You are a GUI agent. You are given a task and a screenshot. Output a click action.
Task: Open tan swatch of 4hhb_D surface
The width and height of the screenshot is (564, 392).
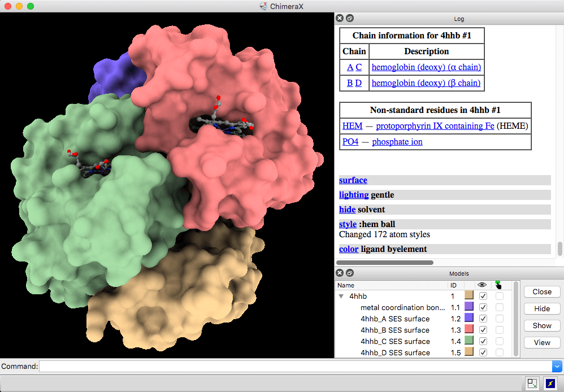coord(468,351)
